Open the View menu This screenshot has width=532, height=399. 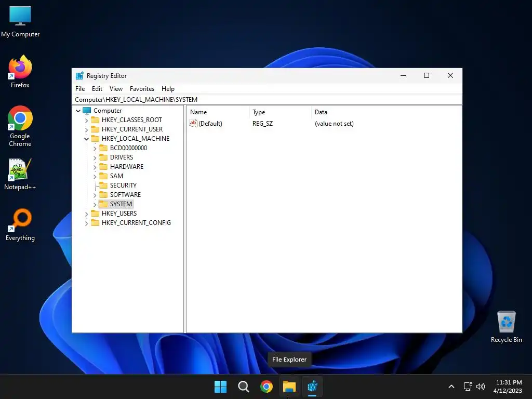[x=116, y=88]
